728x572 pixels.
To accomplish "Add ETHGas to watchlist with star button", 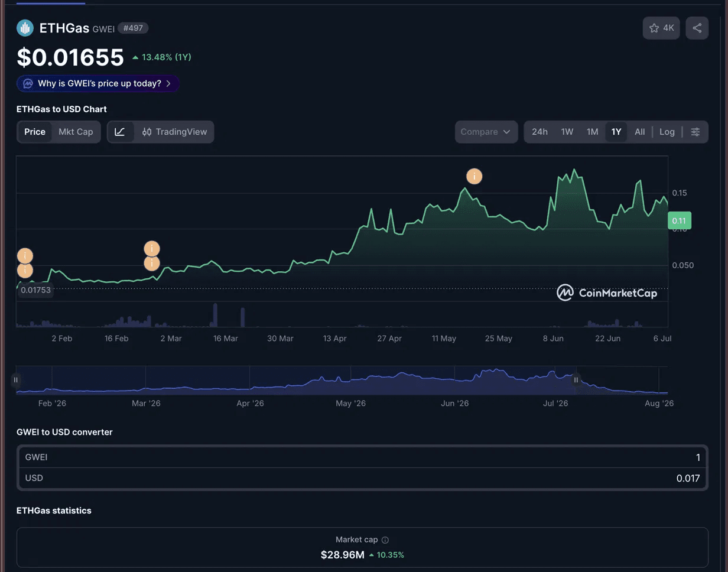I will pos(661,28).
